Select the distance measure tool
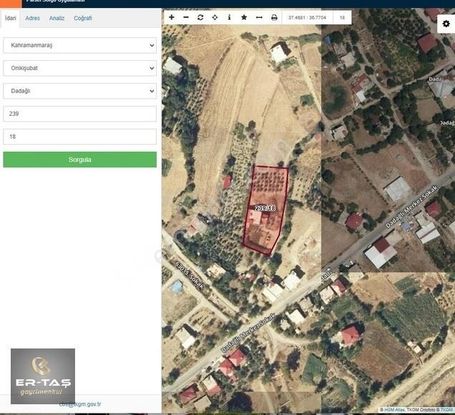 point(259,17)
